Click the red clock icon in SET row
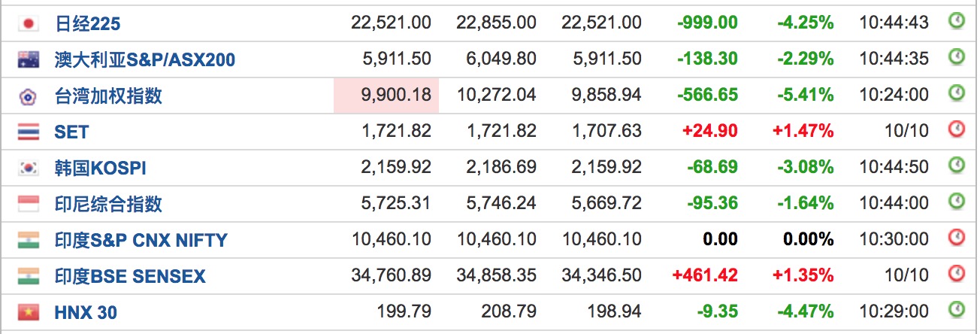Viewport: 980px width, 334px height. pos(956,130)
